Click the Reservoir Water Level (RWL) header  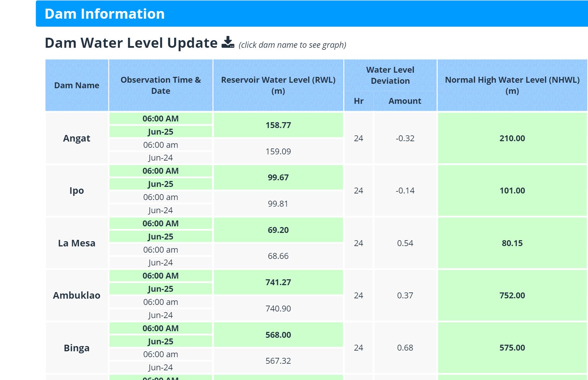pos(278,85)
